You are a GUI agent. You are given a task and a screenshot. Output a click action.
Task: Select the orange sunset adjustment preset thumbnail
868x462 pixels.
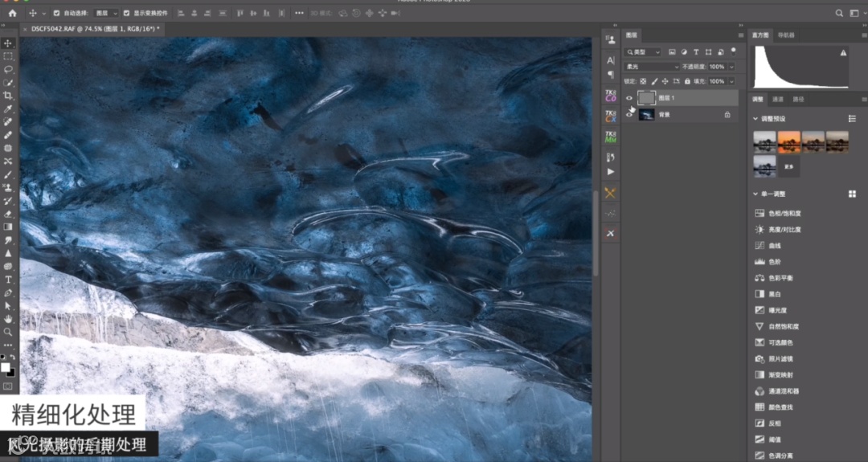(x=789, y=141)
